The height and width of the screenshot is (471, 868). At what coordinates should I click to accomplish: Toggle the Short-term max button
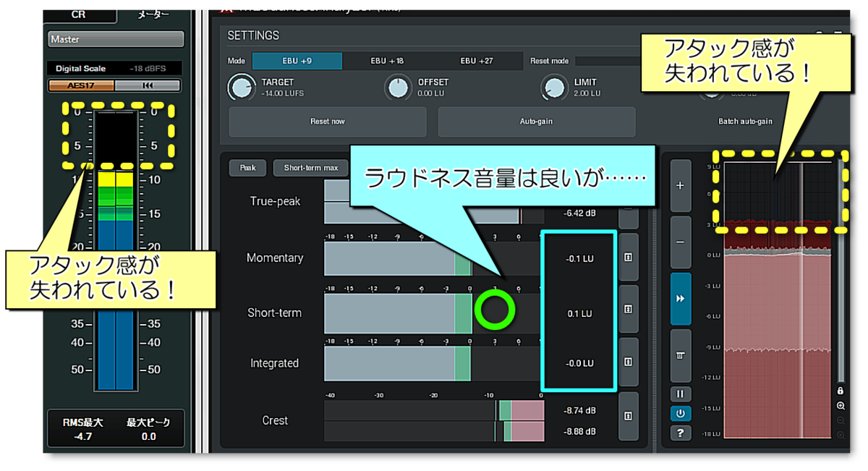310,168
